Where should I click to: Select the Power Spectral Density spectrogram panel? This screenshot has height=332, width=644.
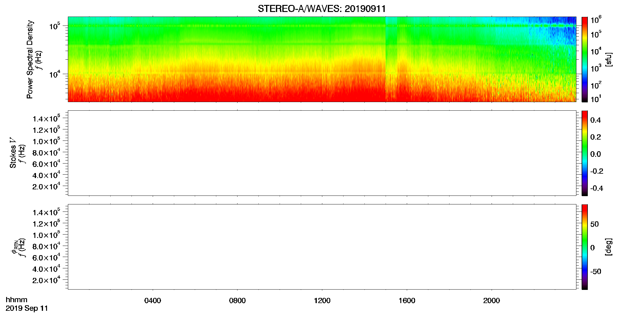tap(322, 59)
